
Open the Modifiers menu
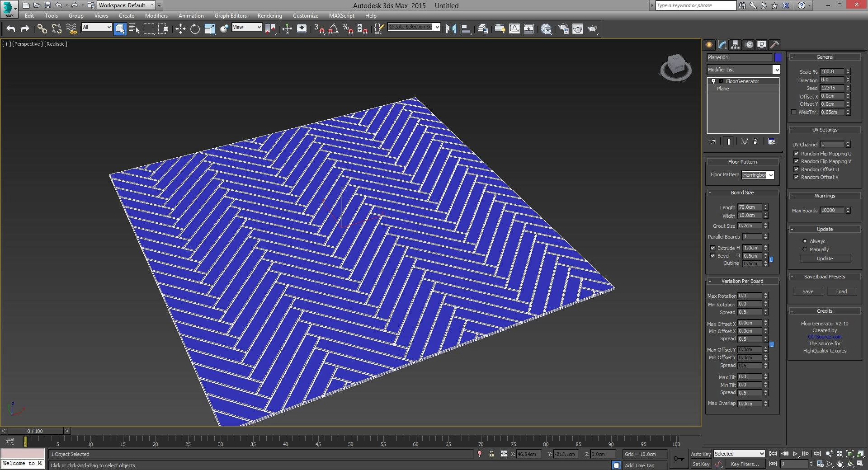click(x=156, y=15)
